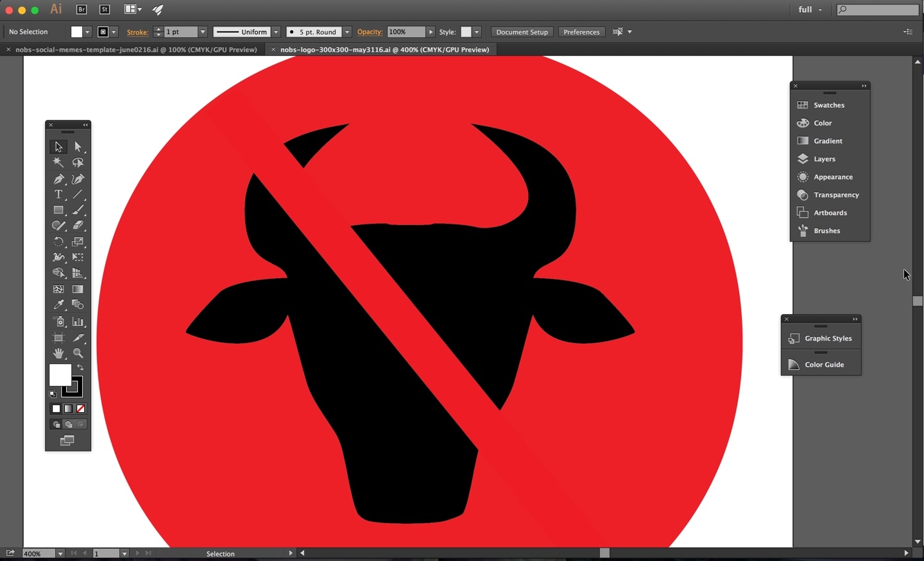924x561 pixels.
Task: Open Adobe Bridge from the Br icon
Action: pos(81,9)
